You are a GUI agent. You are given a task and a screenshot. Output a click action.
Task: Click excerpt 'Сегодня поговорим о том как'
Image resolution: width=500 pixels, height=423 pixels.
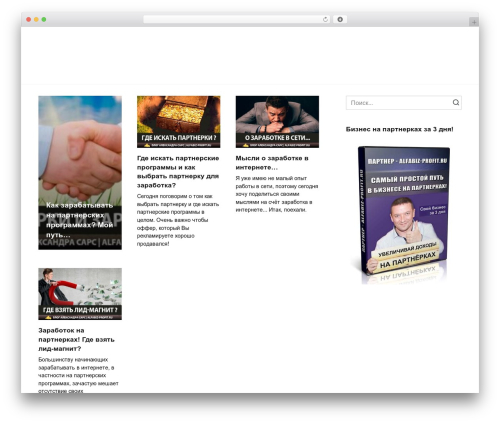pyautogui.click(x=178, y=220)
